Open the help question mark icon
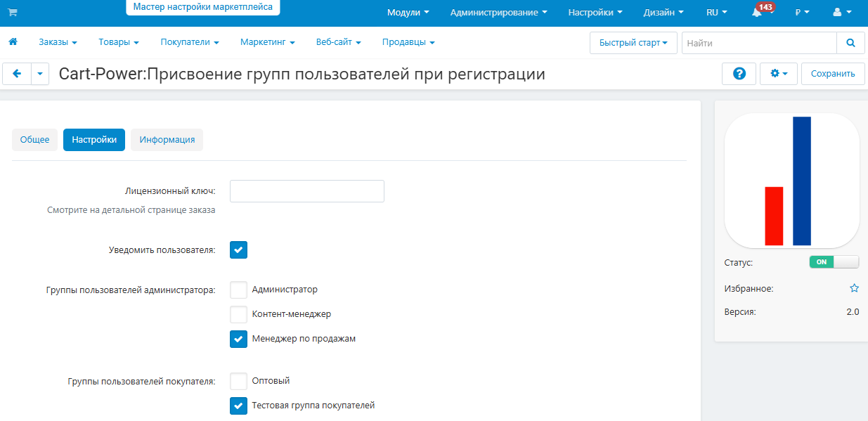The image size is (868, 421). [x=739, y=74]
